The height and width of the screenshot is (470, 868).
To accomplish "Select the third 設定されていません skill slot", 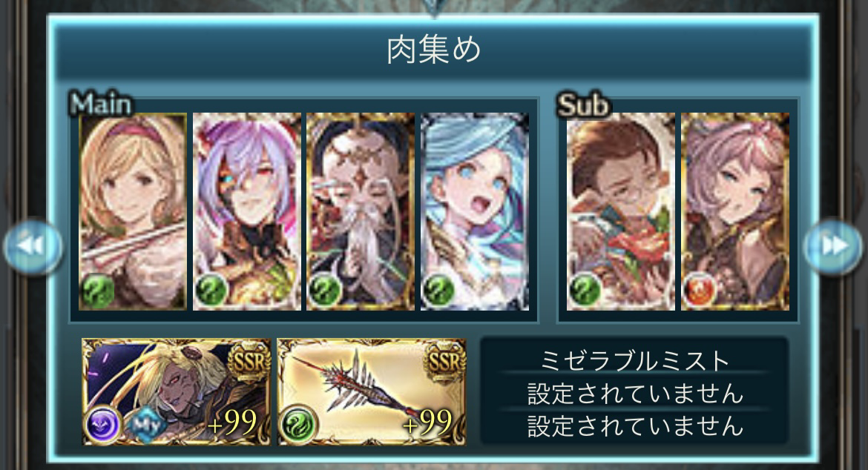I will 634,426.
